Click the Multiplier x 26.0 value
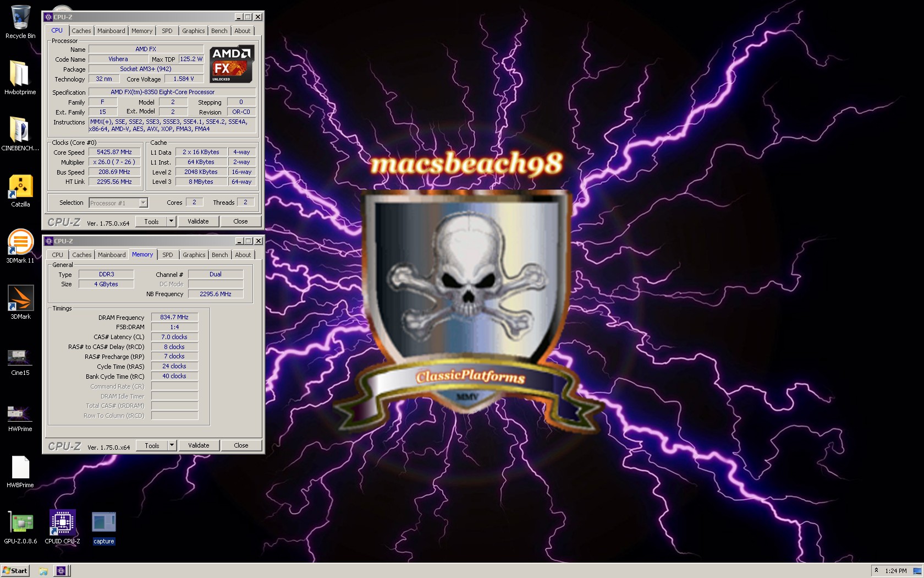924x578 pixels. 114,162
